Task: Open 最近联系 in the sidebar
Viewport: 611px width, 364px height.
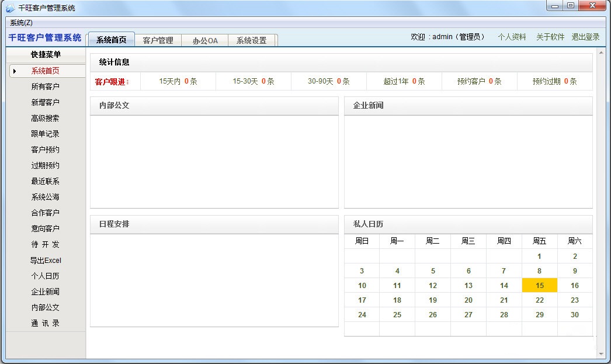Action: (x=45, y=181)
